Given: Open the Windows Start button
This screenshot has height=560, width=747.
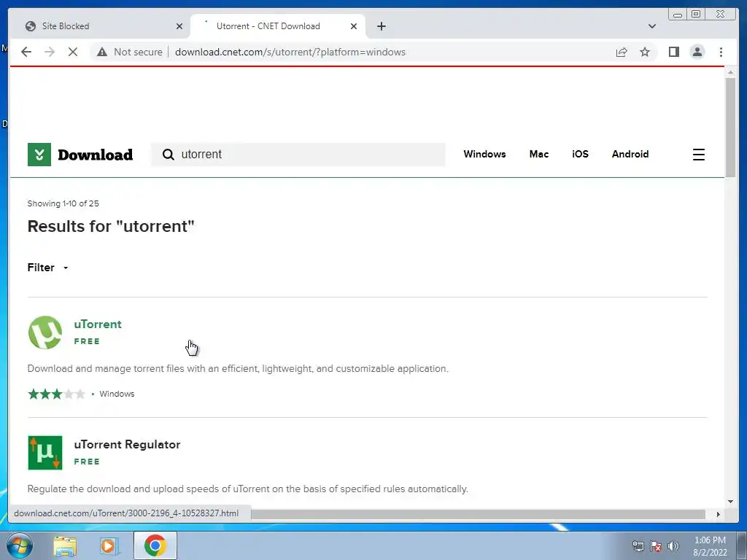Looking at the screenshot, I should coord(20,545).
